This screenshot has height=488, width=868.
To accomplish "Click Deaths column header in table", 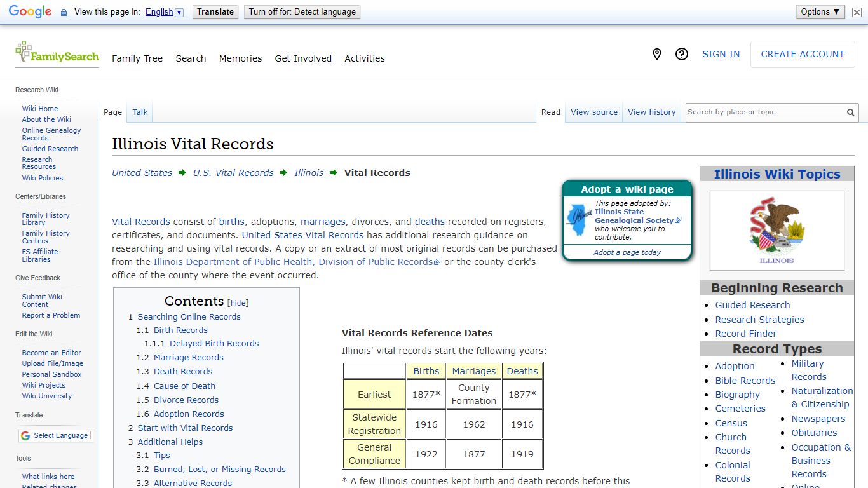I will click(522, 371).
